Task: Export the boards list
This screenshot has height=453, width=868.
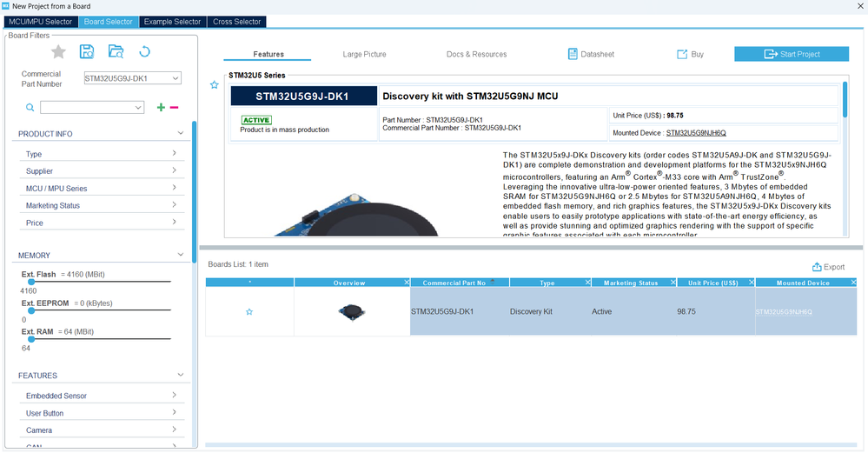Action: [x=828, y=267]
